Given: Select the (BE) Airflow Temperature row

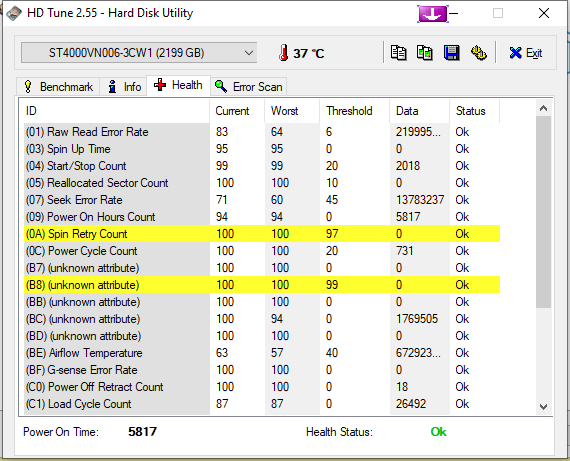Looking at the screenshot, I should [x=262, y=353].
